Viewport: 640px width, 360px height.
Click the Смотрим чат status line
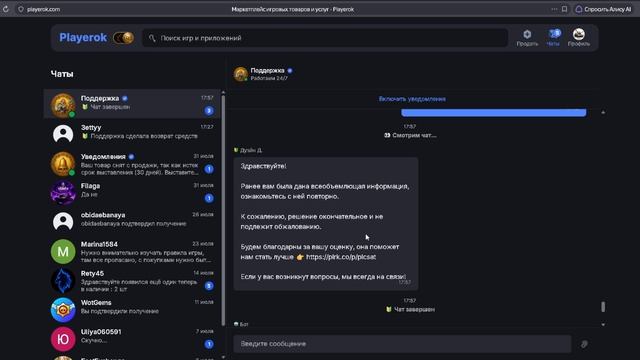(x=410, y=135)
